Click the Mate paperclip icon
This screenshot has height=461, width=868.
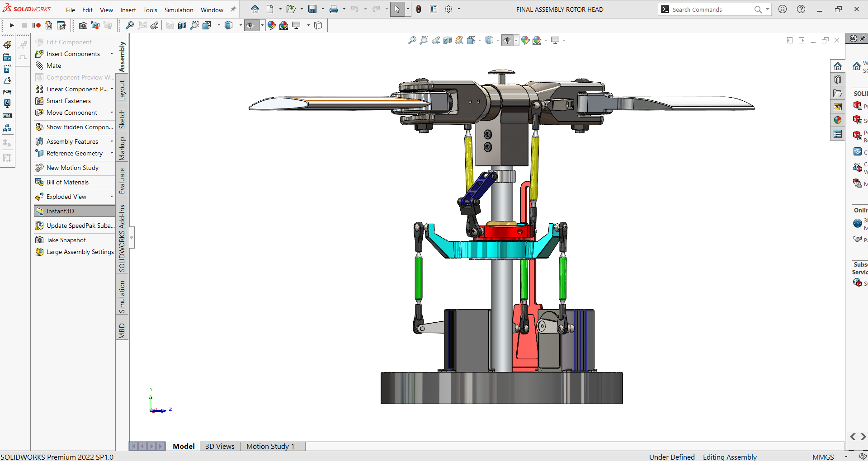39,66
